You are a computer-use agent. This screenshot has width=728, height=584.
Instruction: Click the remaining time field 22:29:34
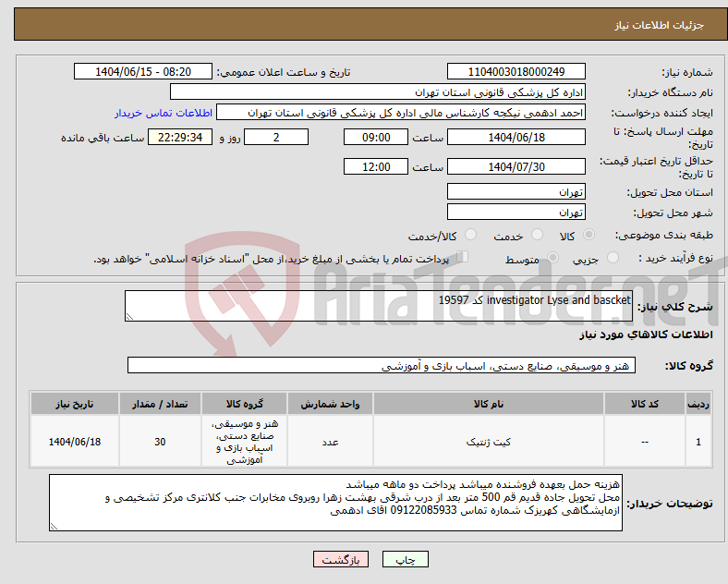[180, 138]
